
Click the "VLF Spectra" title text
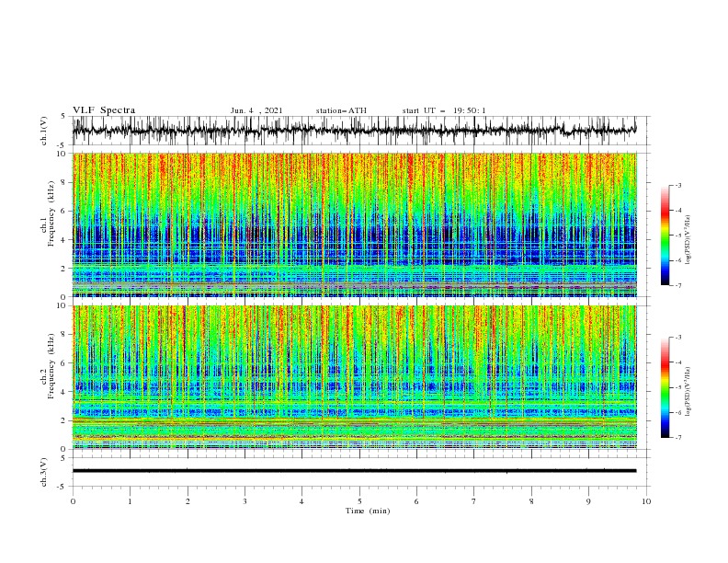(x=104, y=110)
